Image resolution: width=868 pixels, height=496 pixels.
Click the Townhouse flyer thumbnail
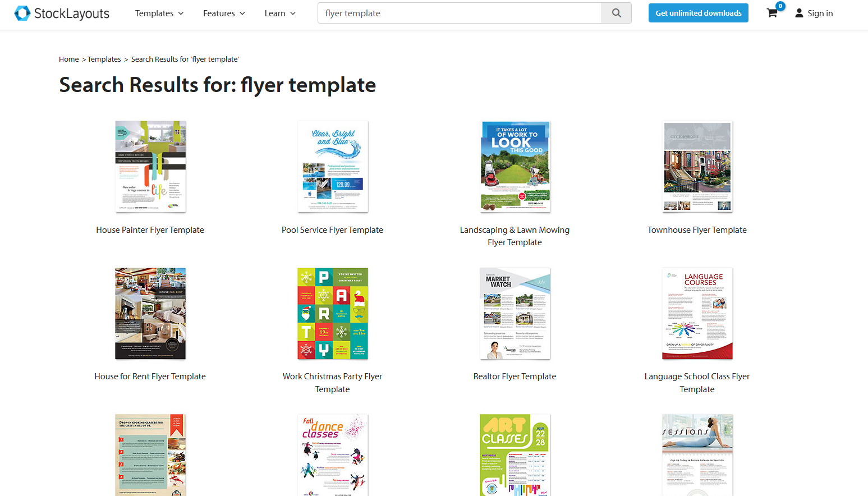[x=697, y=166]
